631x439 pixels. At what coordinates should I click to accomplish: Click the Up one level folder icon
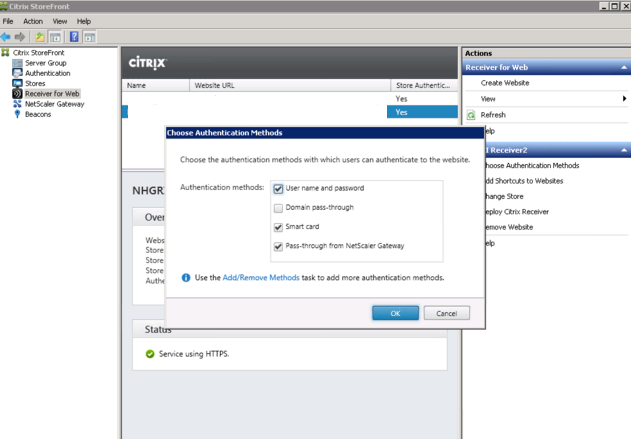point(40,37)
